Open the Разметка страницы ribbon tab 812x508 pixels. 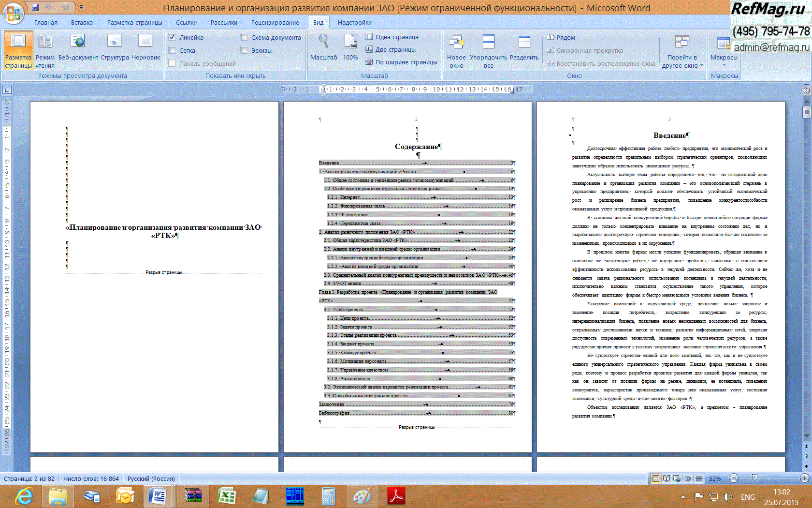(134, 22)
